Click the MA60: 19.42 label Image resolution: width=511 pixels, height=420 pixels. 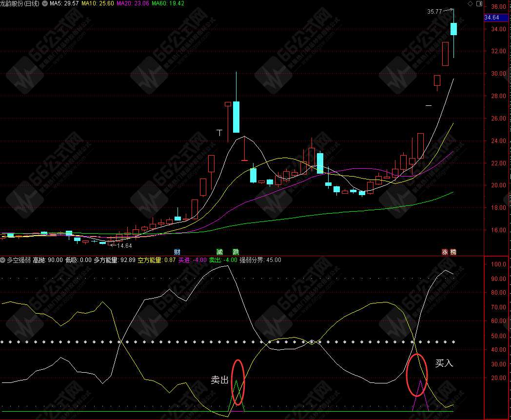pos(168,3)
